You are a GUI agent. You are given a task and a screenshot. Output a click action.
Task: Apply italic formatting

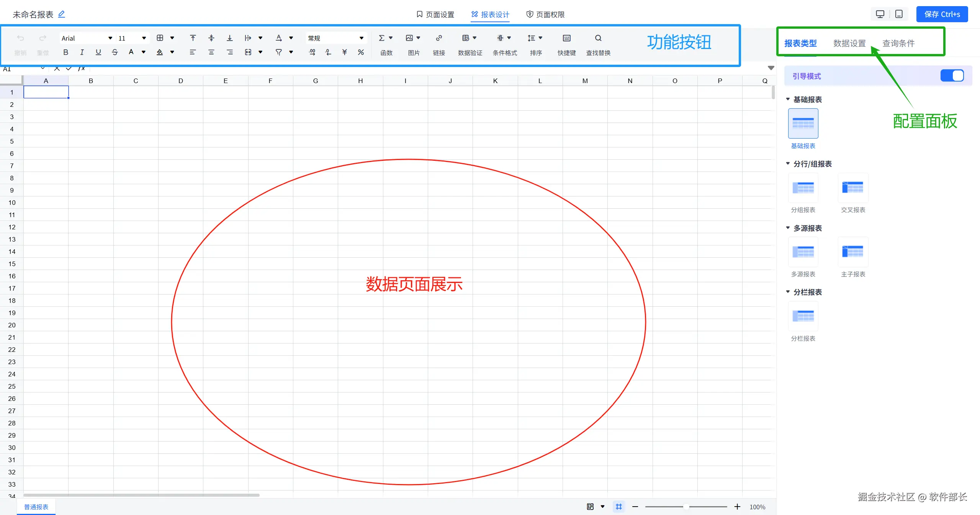click(82, 52)
